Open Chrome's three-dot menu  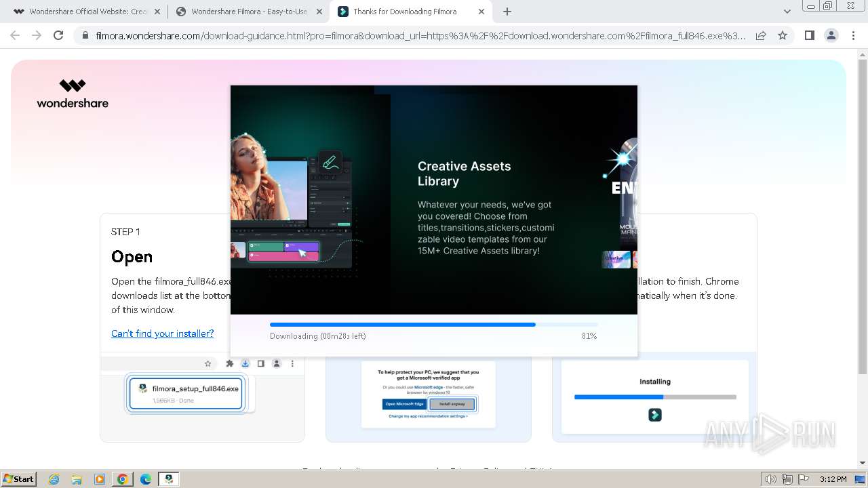coord(853,35)
